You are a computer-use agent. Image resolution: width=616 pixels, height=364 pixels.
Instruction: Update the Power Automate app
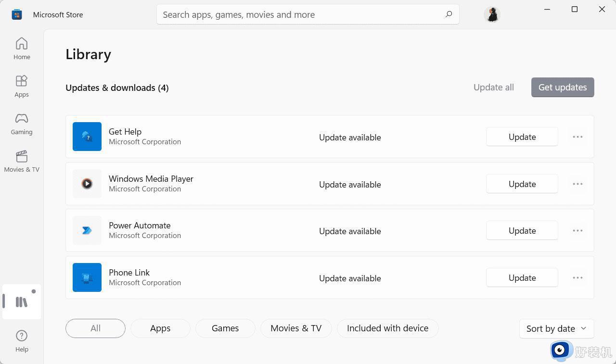[522, 231]
